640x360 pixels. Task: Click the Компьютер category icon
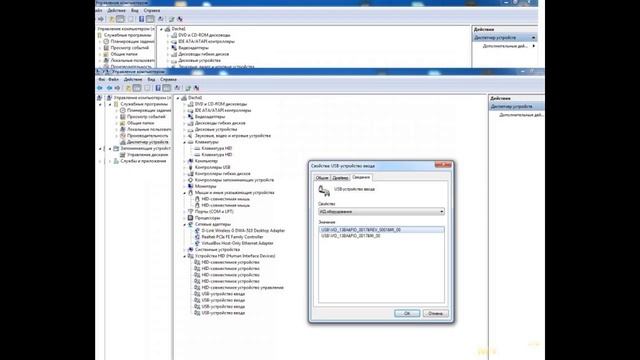pyautogui.click(x=191, y=161)
